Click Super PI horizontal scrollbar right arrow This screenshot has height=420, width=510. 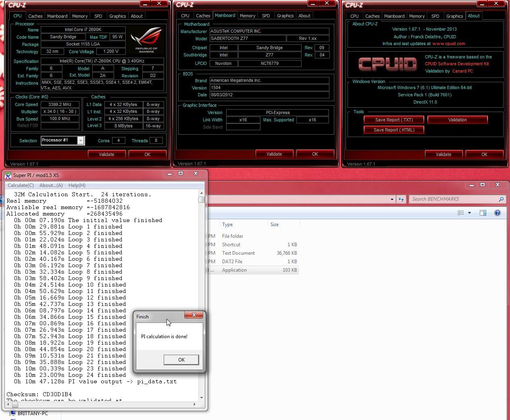coord(194,404)
